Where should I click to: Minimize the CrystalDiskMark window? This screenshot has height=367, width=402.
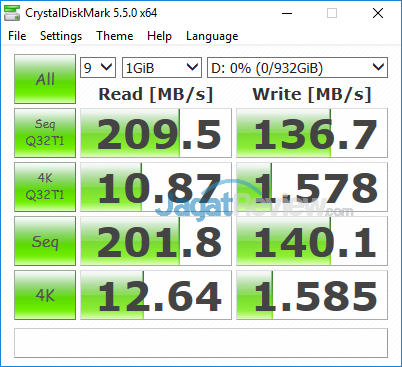(287, 13)
